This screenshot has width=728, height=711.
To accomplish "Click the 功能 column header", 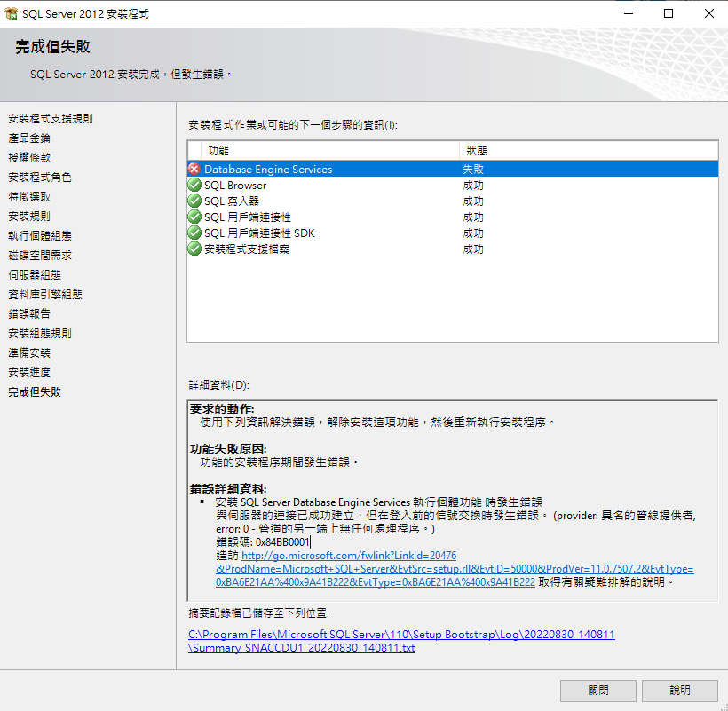I will (x=330, y=151).
